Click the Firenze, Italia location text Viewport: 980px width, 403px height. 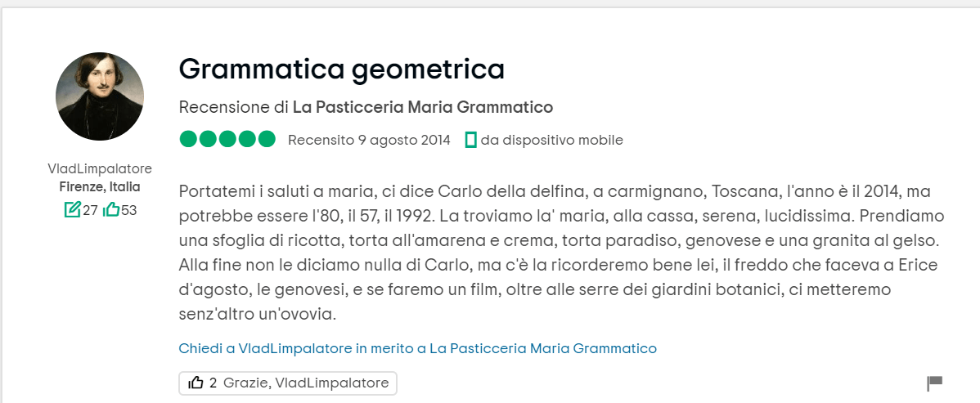[x=100, y=186]
